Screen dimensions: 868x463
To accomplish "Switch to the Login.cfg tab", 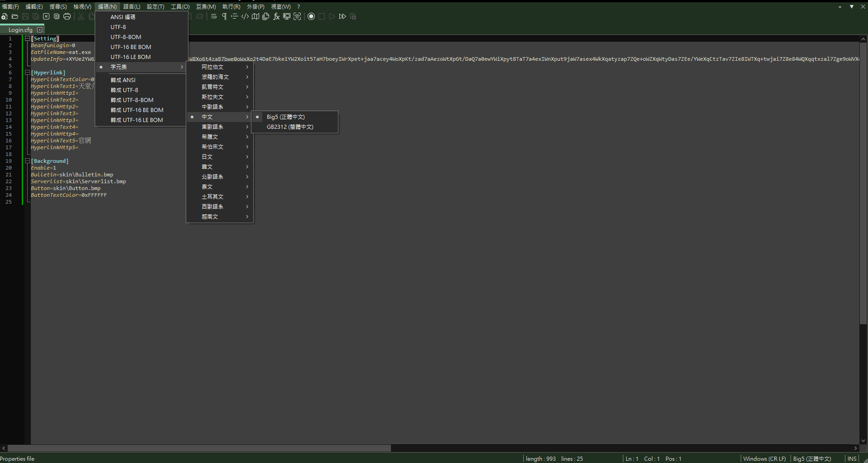I will point(20,30).
